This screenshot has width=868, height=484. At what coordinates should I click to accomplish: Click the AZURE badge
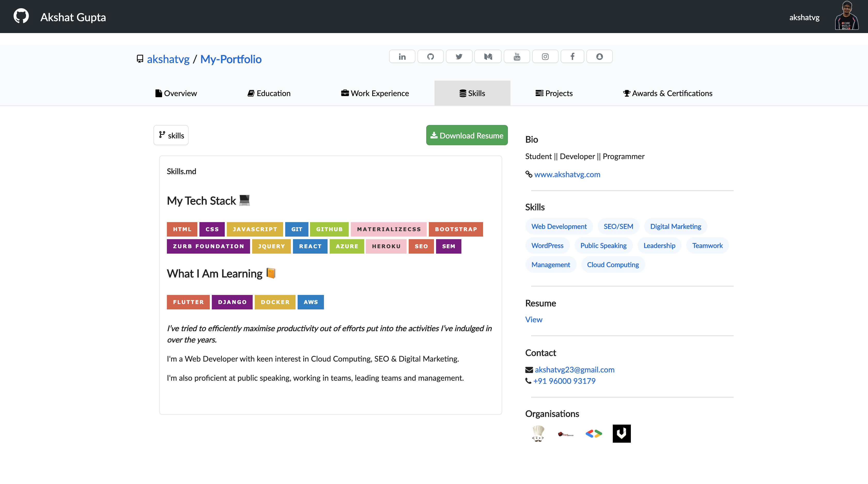pos(347,247)
